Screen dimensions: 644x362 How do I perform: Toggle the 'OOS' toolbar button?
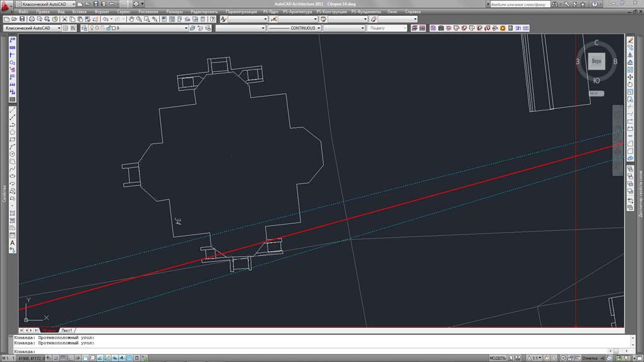click(x=525, y=28)
